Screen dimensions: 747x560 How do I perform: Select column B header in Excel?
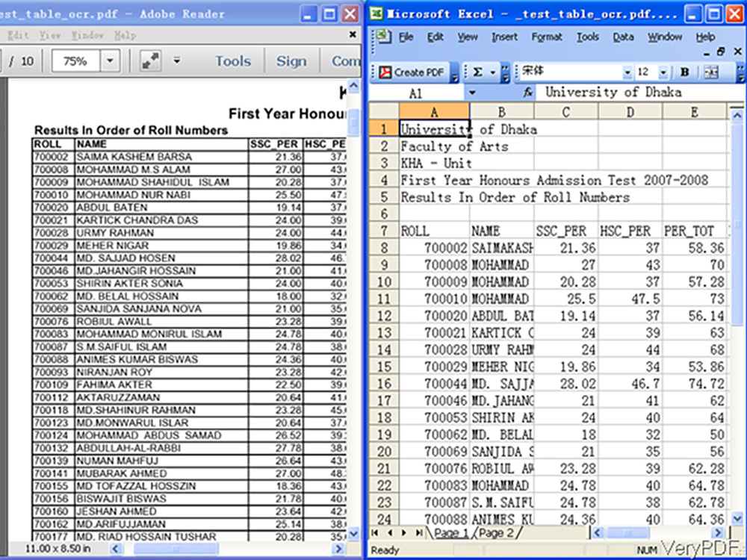[502, 112]
